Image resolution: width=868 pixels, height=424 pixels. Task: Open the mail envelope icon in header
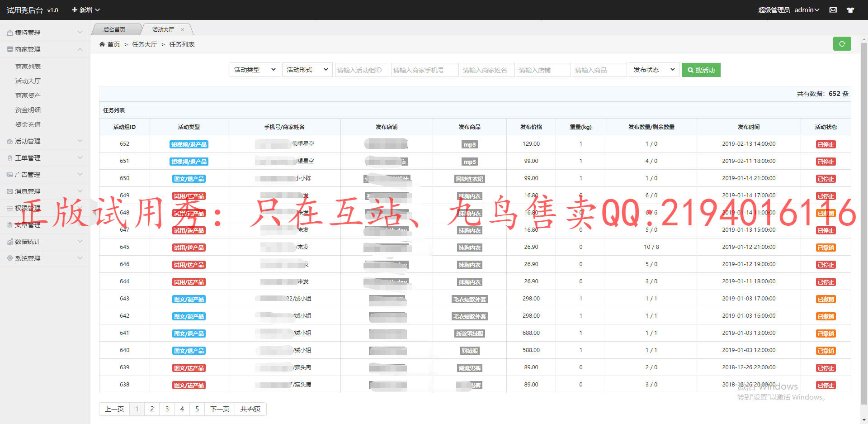tap(833, 10)
